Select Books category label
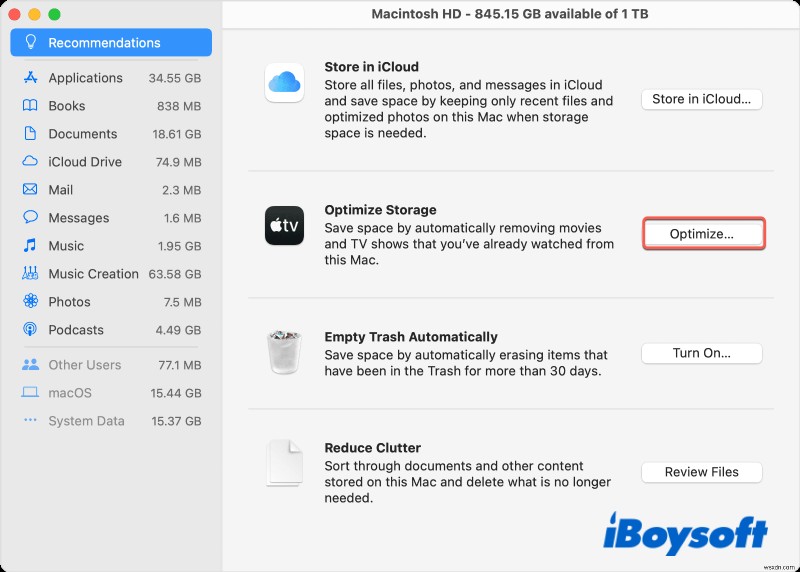This screenshot has width=800, height=572. tap(66, 106)
